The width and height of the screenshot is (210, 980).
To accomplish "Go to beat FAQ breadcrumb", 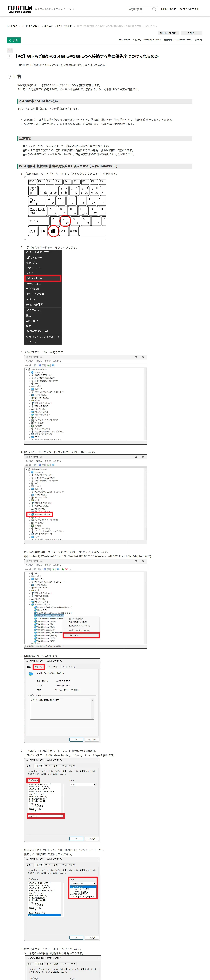I will (12, 26).
